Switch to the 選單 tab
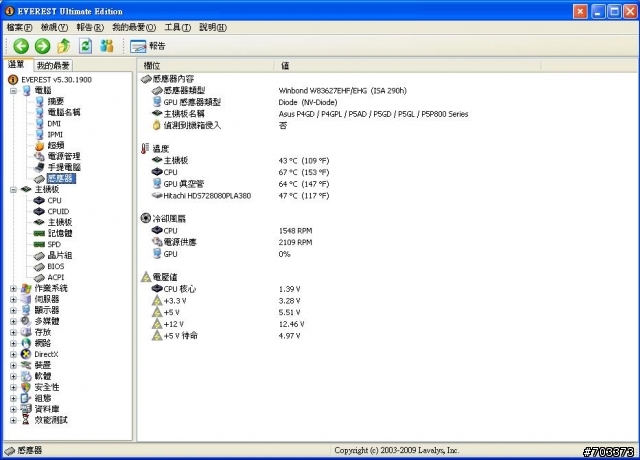The image size is (640, 460). click(17, 64)
